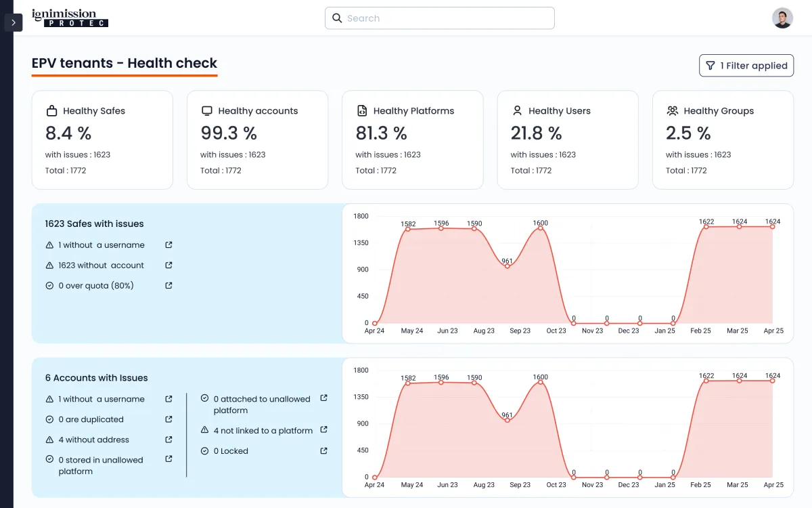This screenshot has height=508, width=812.
Task: Open external link for 0 are duplicated
Action: [169, 419]
